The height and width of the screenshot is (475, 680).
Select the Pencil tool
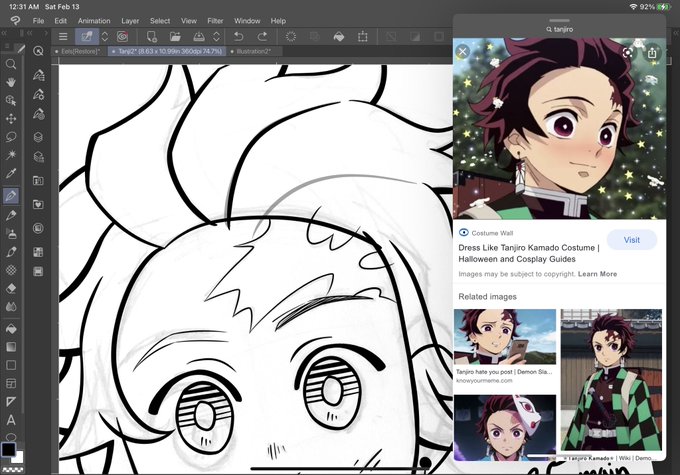point(11,215)
